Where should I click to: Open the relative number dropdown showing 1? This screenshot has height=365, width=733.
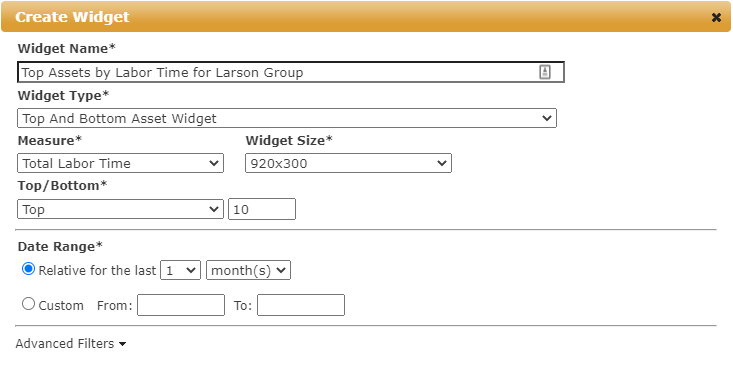[180, 270]
